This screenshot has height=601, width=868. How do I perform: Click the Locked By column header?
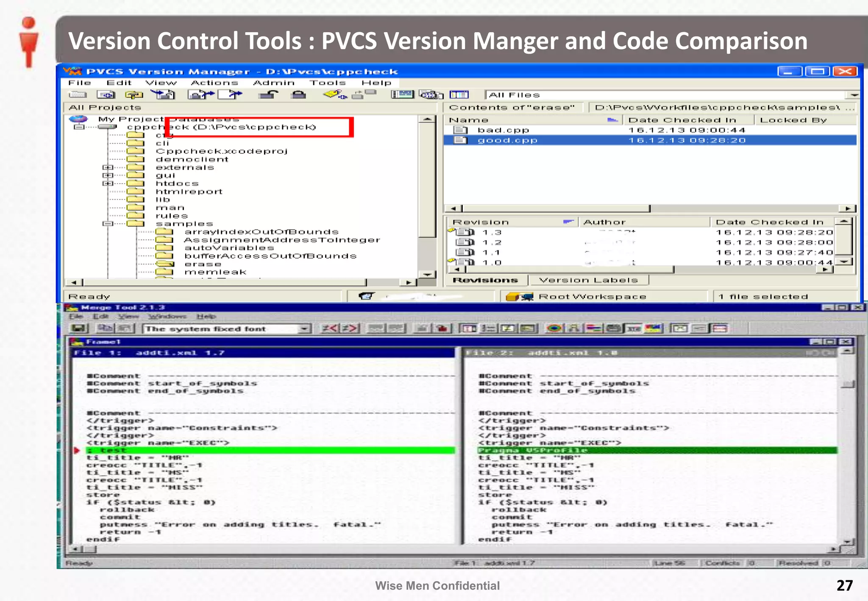806,120
